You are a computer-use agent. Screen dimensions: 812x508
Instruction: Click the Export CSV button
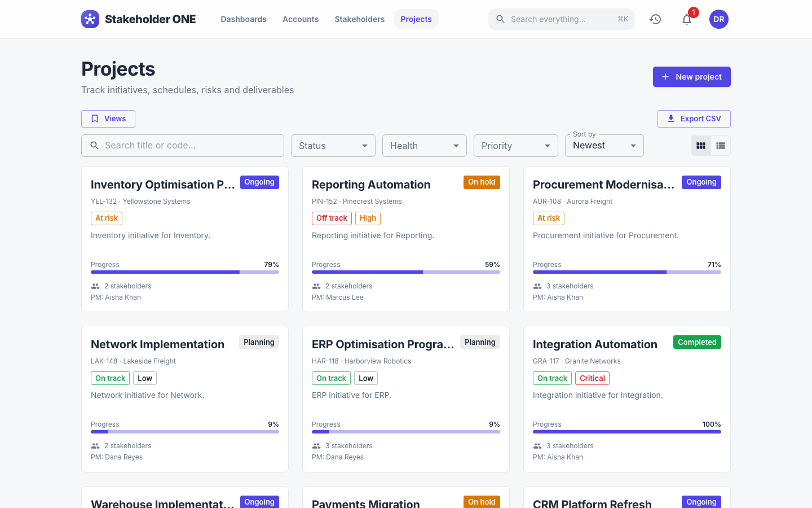(x=694, y=119)
